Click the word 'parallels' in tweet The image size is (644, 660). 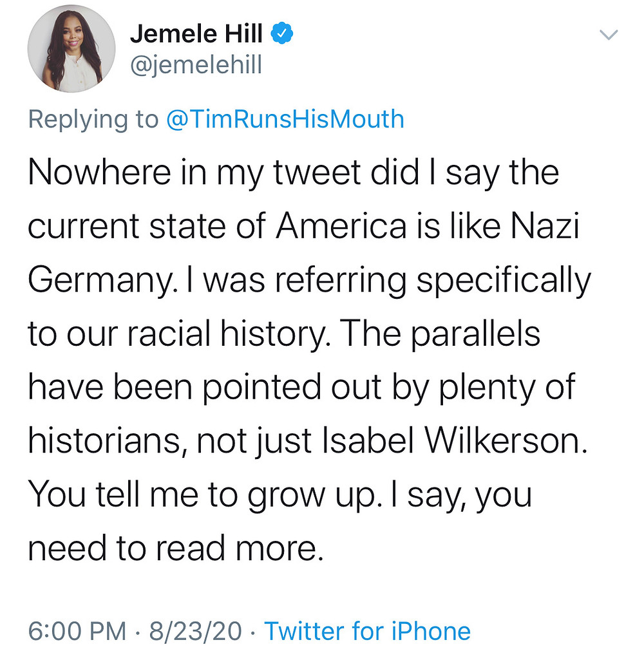click(476, 334)
